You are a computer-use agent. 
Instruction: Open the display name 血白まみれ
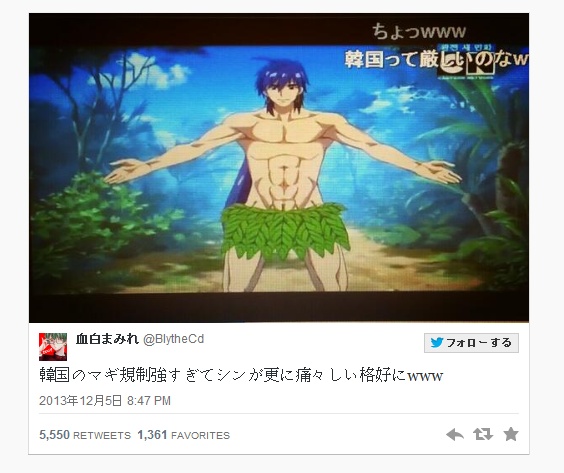107,339
